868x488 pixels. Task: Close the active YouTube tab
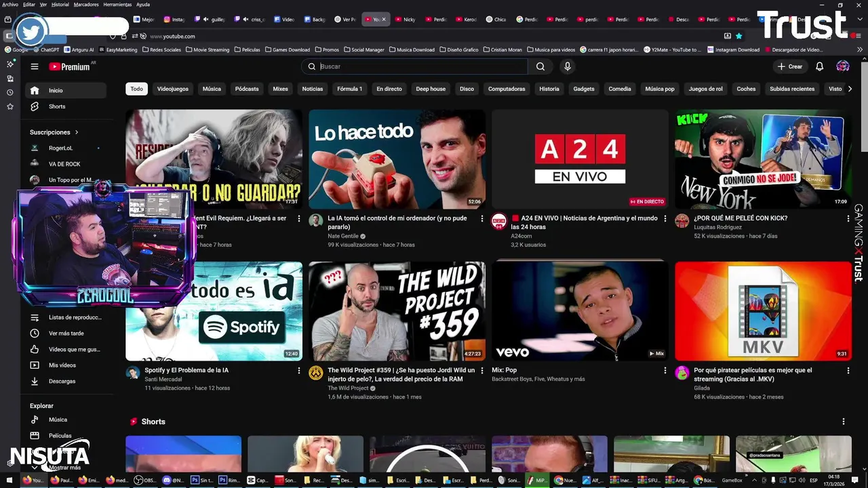point(384,20)
